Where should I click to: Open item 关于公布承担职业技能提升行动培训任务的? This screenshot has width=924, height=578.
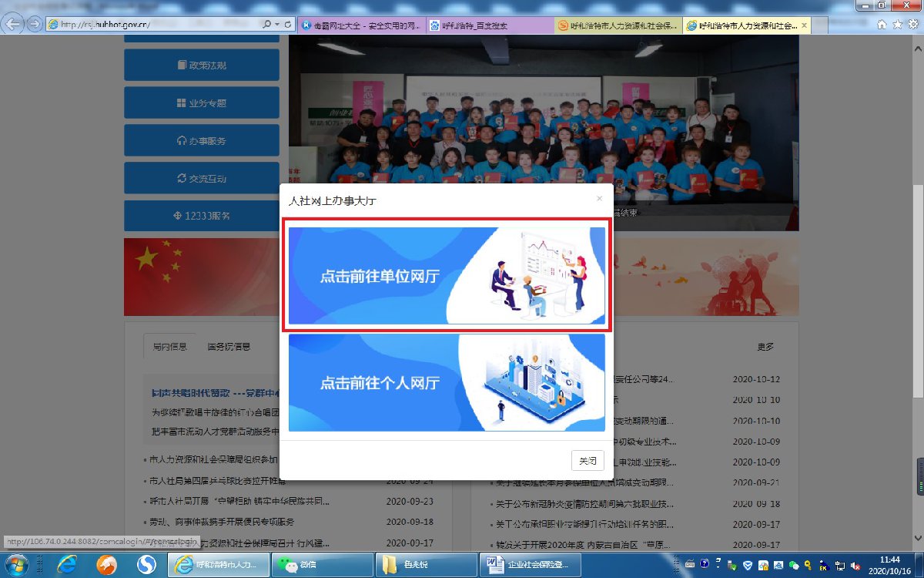(584, 525)
